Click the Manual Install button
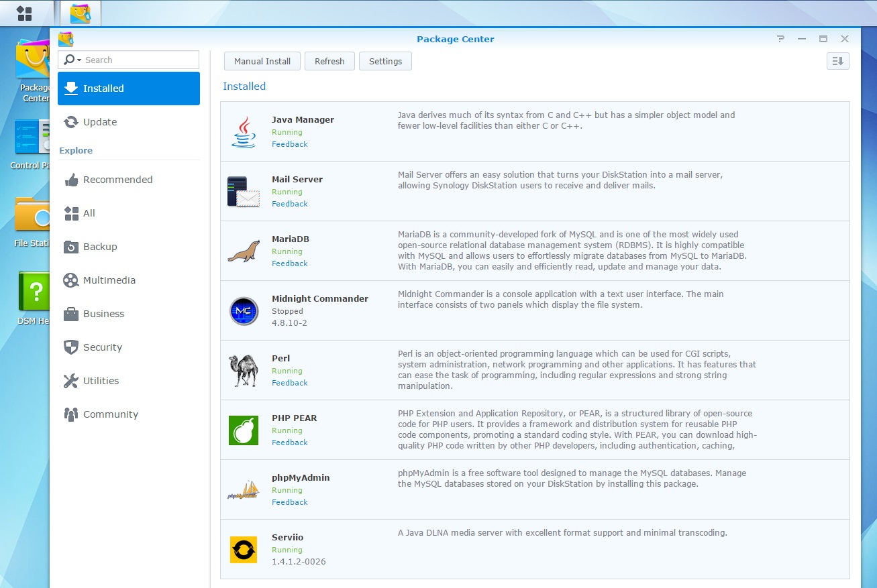The height and width of the screenshot is (588, 877). [x=262, y=61]
